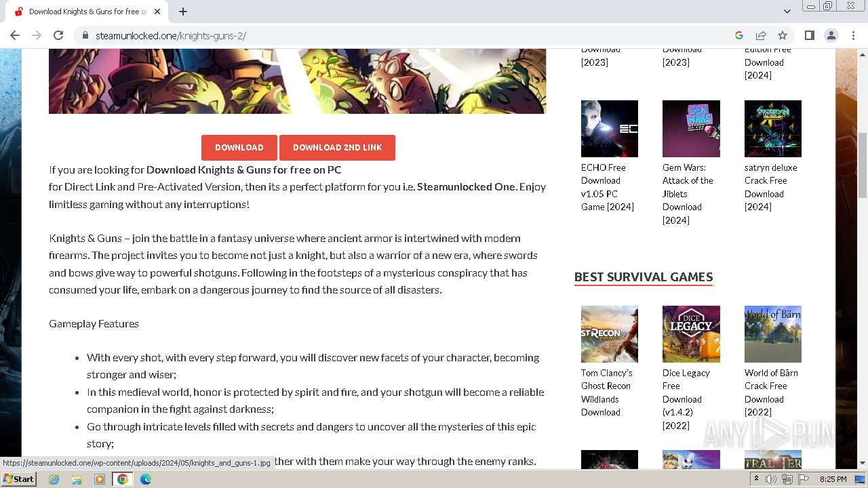Open a new browser tab
Viewport: 868px width, 488px height.
(x=183, y=12)
